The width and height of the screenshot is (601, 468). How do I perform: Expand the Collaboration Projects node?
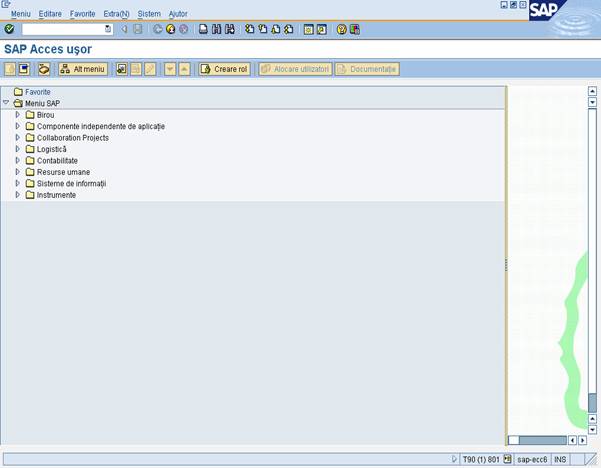18,137
